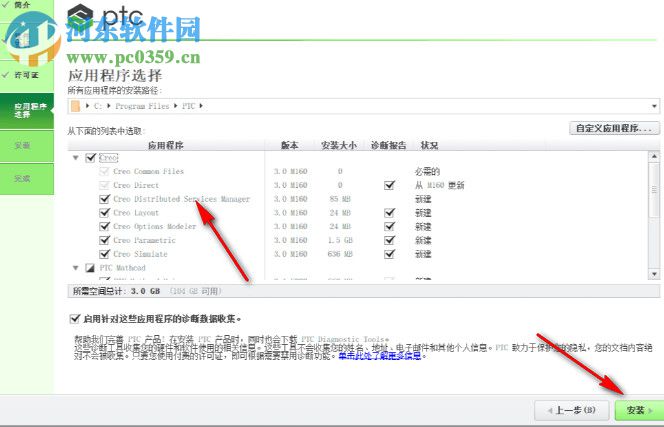
Task: Click the 1.5 GB size cell
Action: pos(340,240)
